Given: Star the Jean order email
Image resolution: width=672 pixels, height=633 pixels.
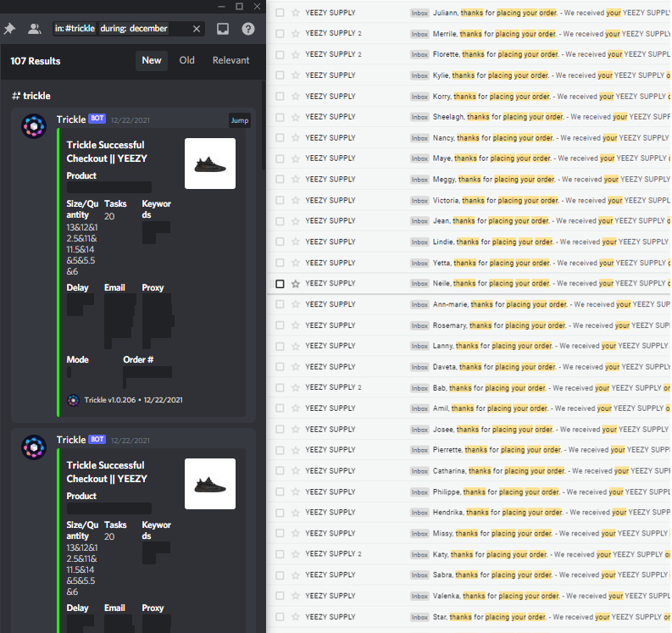Looking at the screenshot, I should (295, 221).
